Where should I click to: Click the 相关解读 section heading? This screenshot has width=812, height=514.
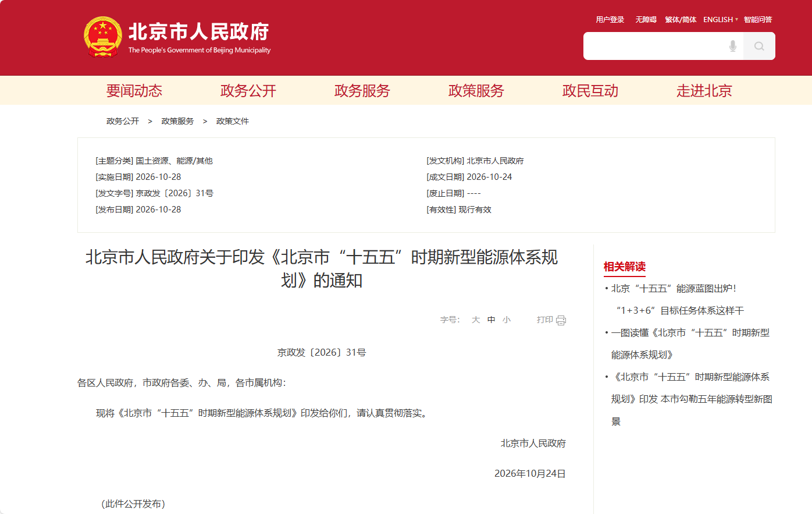625,267
